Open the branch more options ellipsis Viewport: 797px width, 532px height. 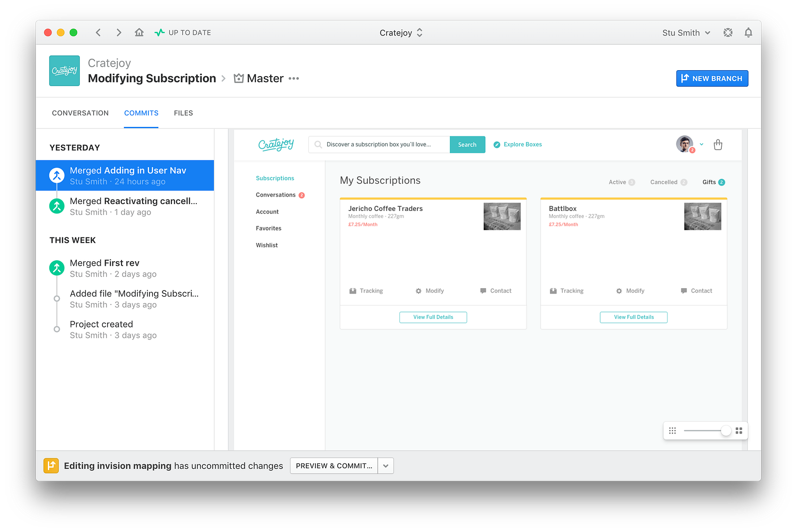[x=294, y=79]
